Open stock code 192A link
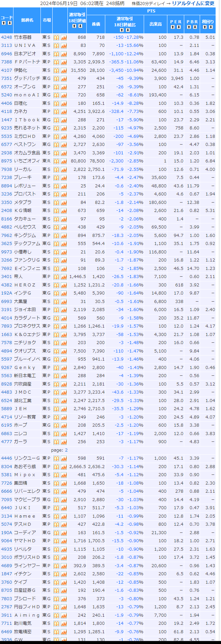 pos(6,293)
